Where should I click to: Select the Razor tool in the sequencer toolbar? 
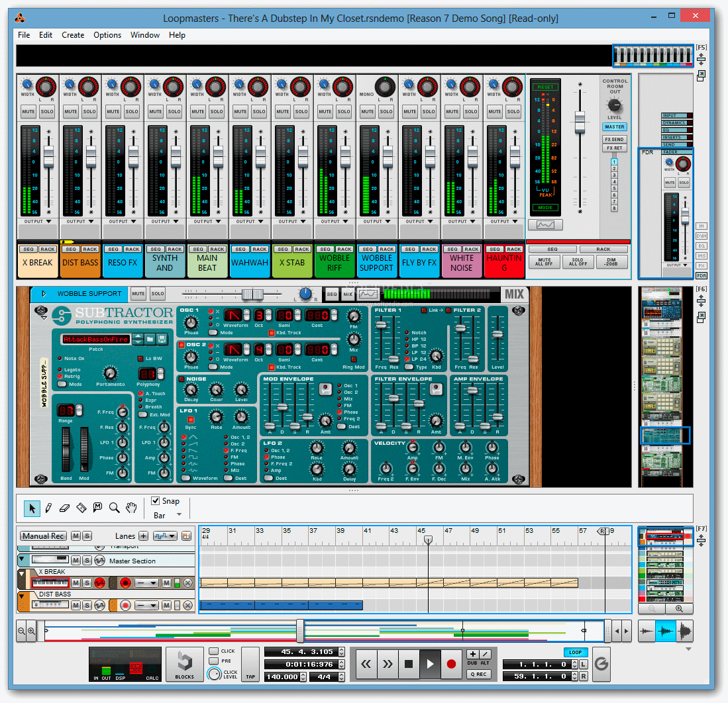(81, 508)
